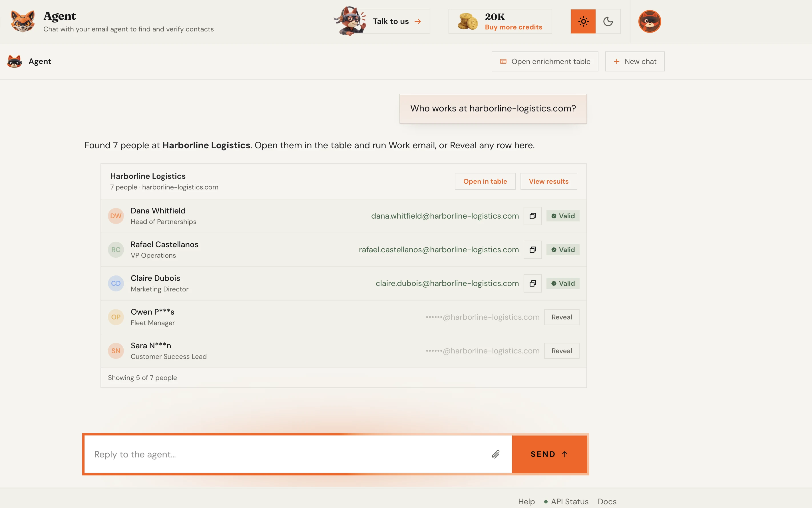Click Showing 5 of 7 people text

click(x=142, y=378)
